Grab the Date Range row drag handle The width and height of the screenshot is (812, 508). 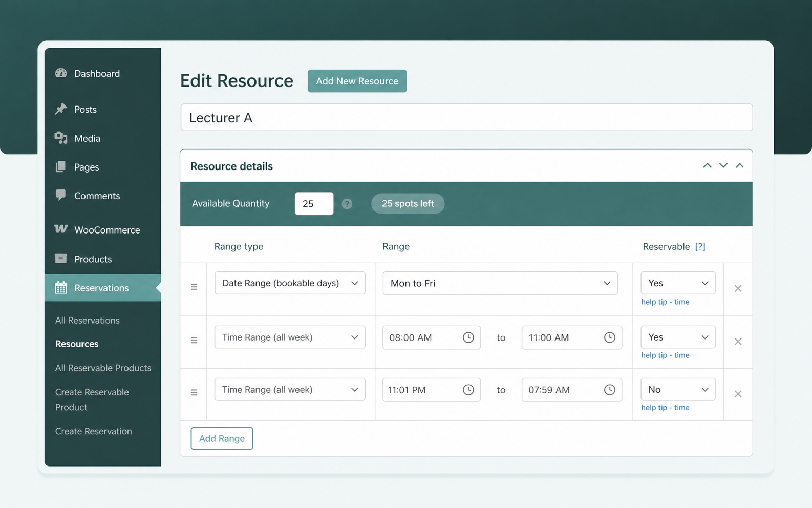coord(194,287)
